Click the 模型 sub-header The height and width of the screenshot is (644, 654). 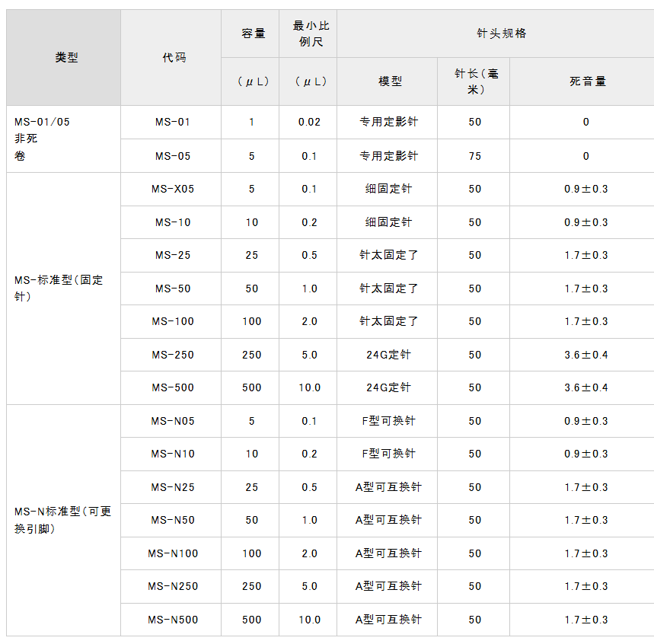pos(388,81)
